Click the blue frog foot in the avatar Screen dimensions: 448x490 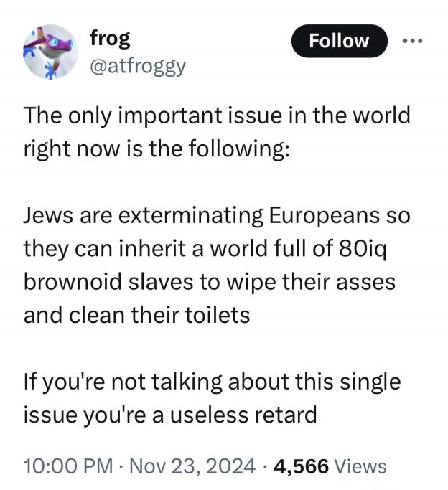tap(50, 70)
